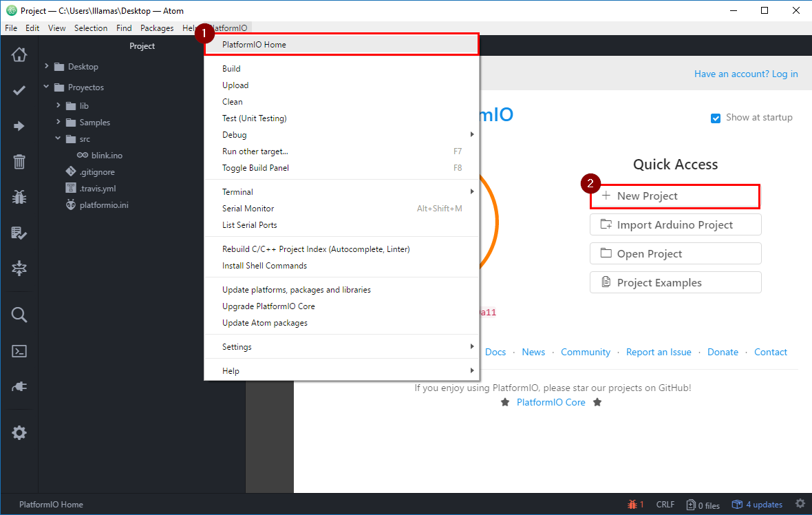Click the gear icon in the status bar

tap(800, 503)
